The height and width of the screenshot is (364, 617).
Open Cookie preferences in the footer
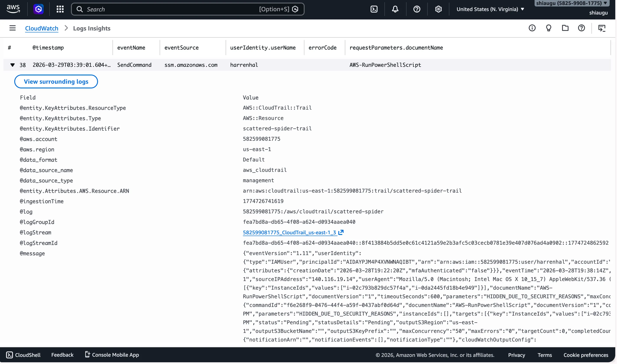[x=586, y=355]
